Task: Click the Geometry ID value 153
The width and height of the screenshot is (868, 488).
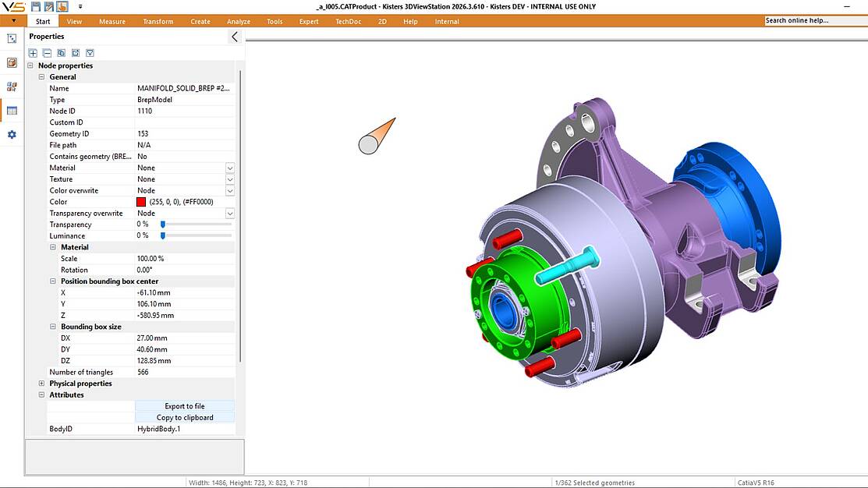Action: 143,133
